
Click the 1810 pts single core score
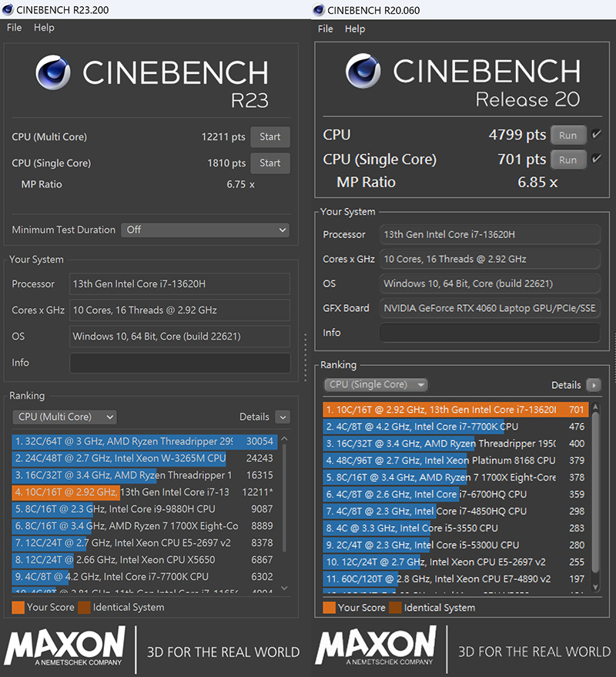click(226, 163)
